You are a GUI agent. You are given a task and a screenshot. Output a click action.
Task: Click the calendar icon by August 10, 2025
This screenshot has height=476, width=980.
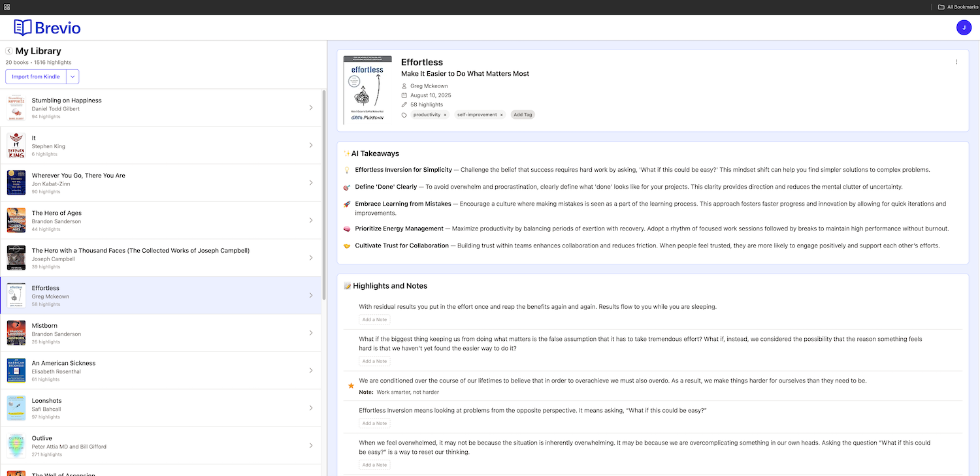(404, 95)
